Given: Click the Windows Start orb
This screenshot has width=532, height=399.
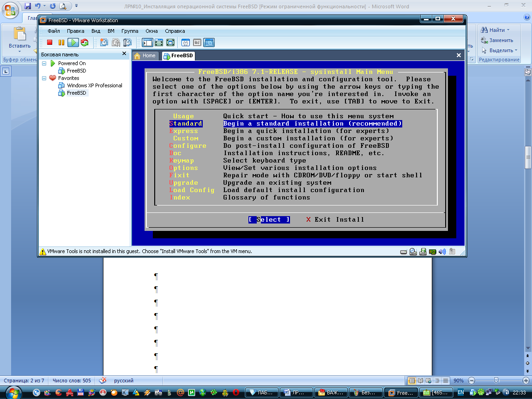Looking at the screenshot, I should pos(13,393).
